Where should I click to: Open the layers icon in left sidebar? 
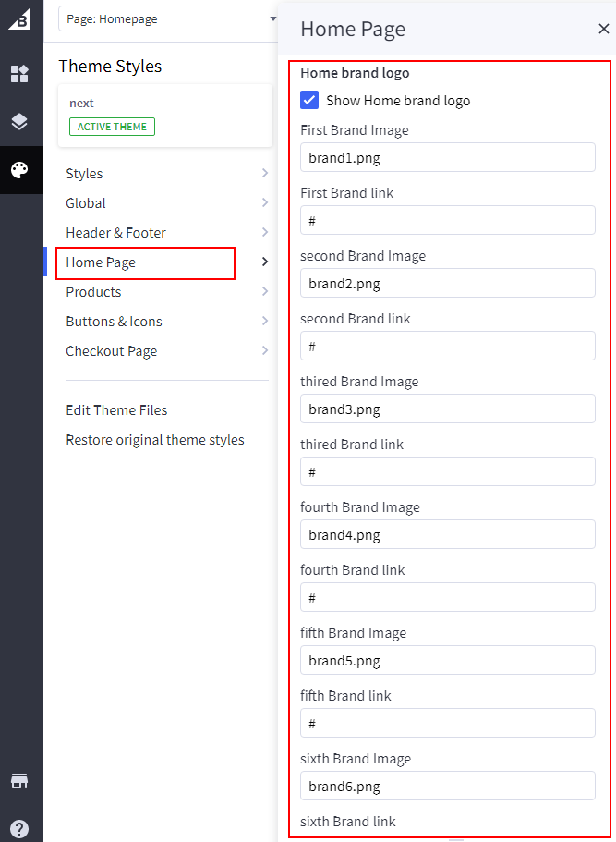coord(20,122)
